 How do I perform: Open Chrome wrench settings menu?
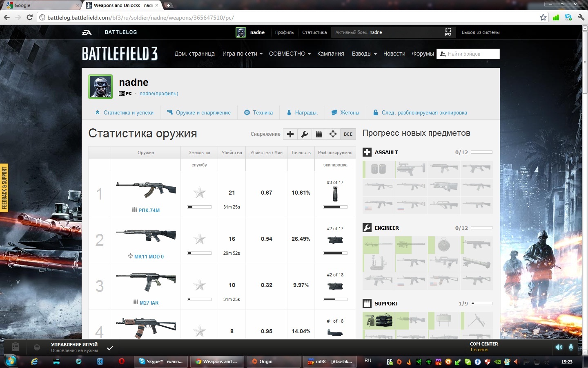(581, 17)
